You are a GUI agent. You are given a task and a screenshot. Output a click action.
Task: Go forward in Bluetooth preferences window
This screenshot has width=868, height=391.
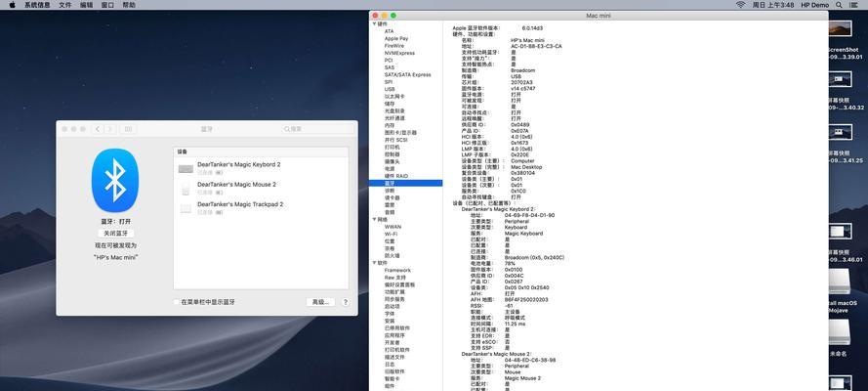110,129
